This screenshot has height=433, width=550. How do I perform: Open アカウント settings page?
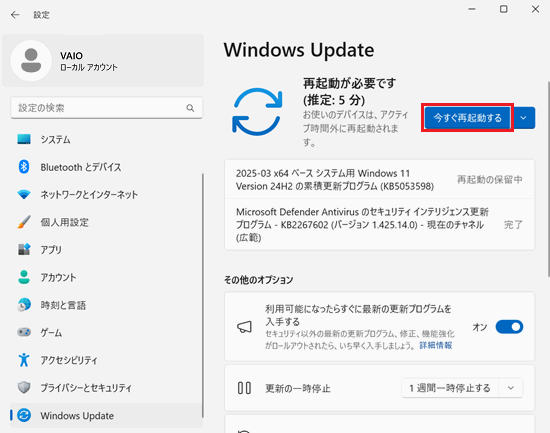point(106,277)
